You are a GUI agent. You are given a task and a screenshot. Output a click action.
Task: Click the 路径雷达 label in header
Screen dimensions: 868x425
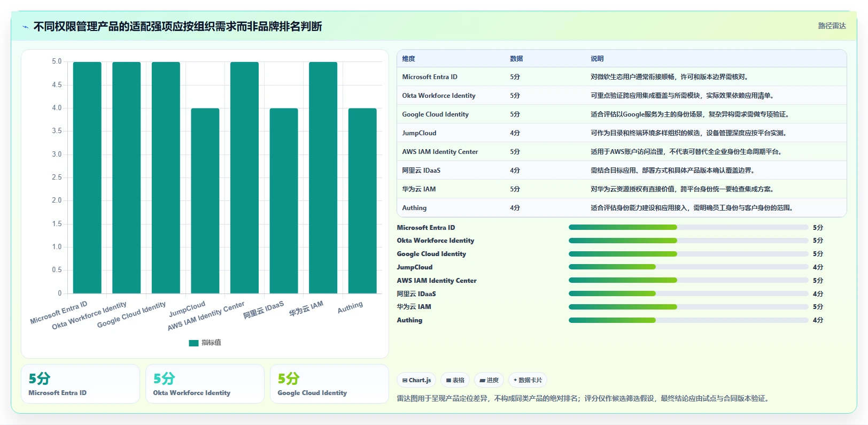pyautogui.click(x=832, y=26)
